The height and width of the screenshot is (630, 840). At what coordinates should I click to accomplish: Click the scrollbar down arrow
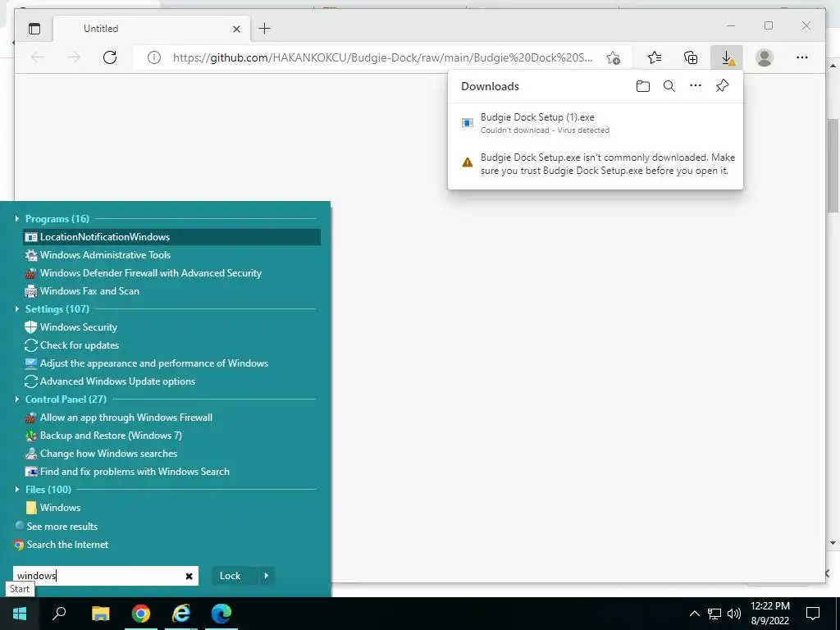[x=833, y=543]
